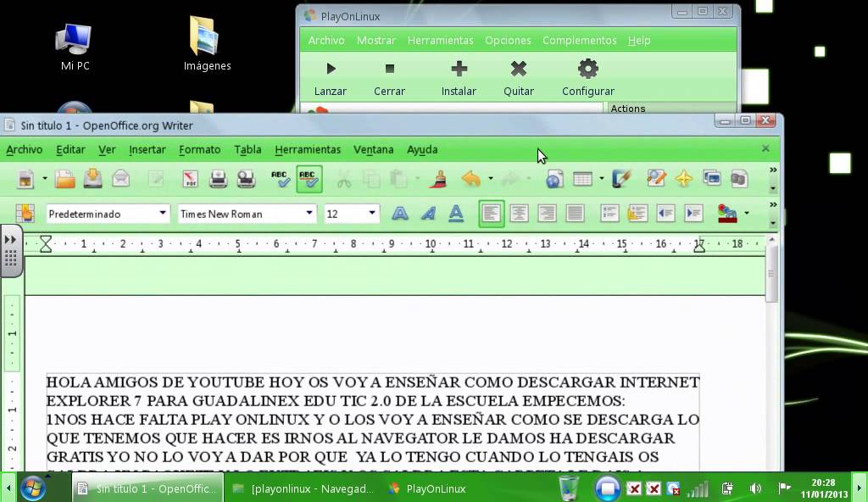This screenshot has height=502, width=868.
Task: Open the Mi PC desktop icon
Action: (75, 47)
